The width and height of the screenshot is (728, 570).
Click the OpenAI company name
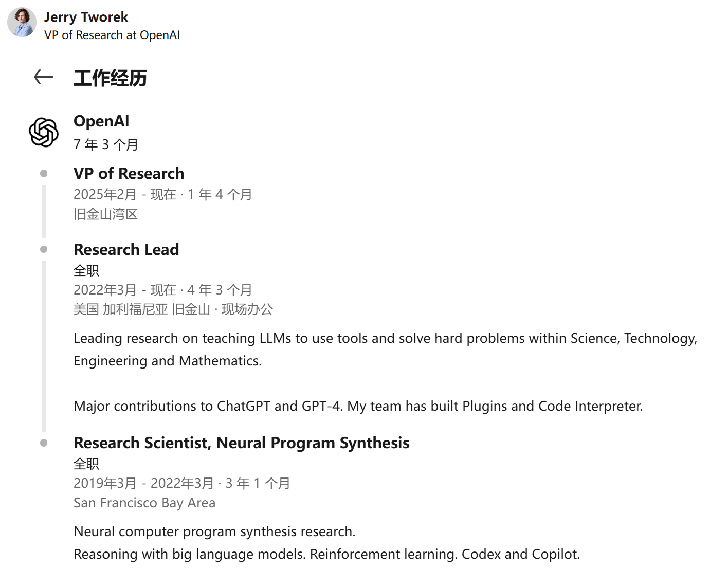pyautogui.click(x=101, y=121)
